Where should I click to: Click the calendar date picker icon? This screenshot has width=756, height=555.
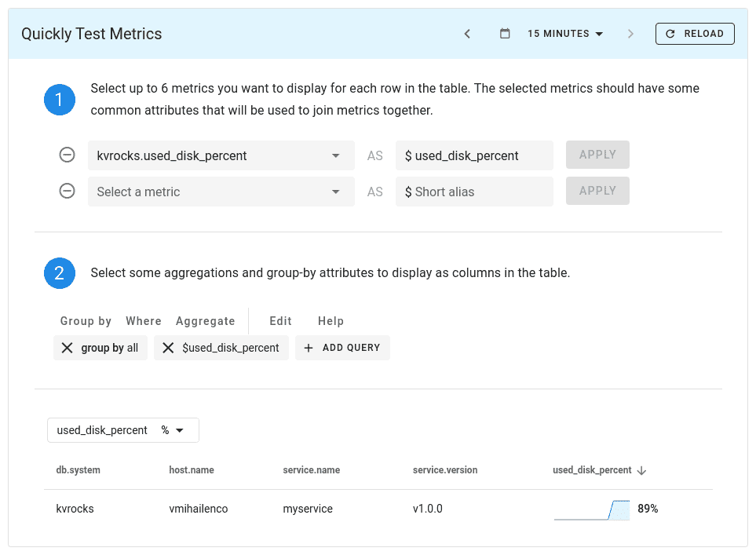[x=505, y=34]
